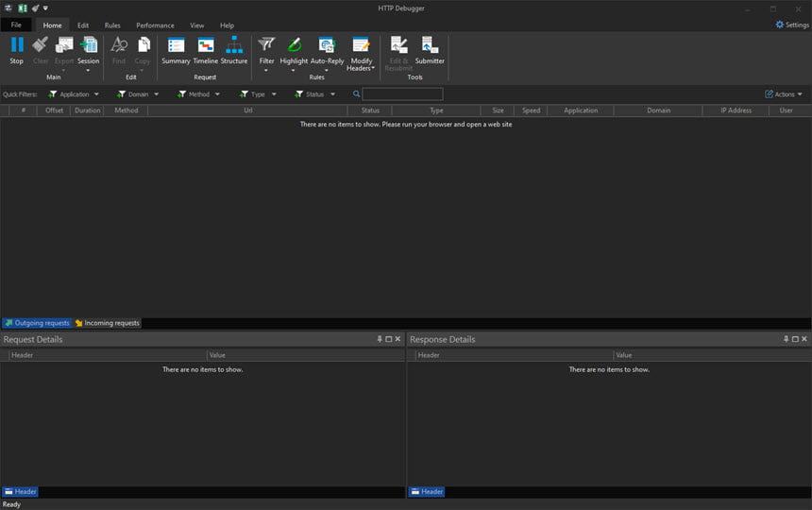Open the Export tool in ribbon
Image resolution: width=812 pixels, height=510 pixels.
63,52
